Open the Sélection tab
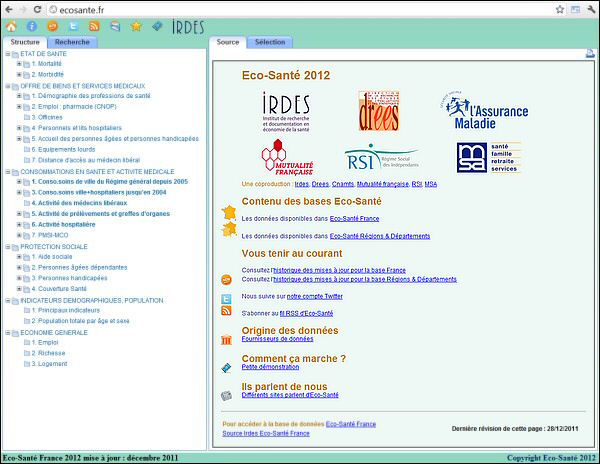Image resolution: width=600 pixels, height=464 pixels. tap(270, 42)
